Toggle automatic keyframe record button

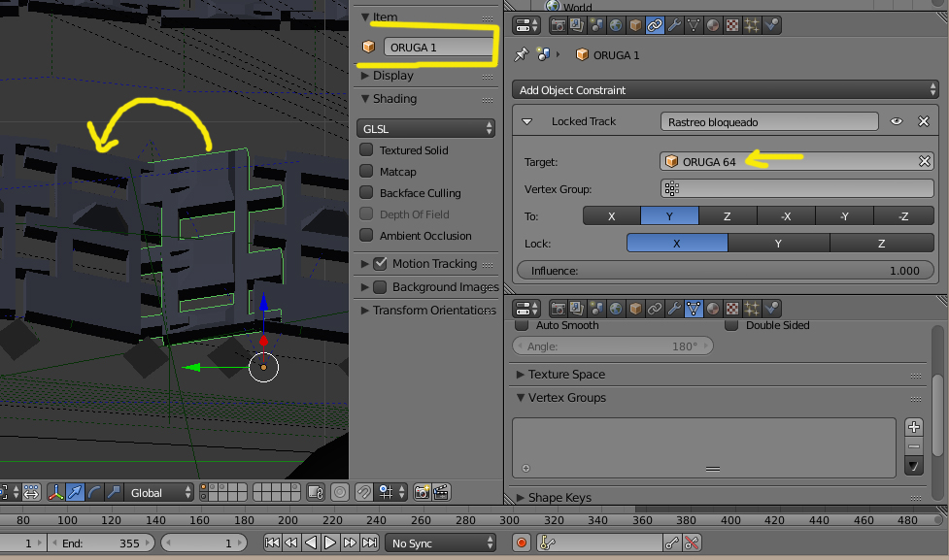(x=521, y=544)
